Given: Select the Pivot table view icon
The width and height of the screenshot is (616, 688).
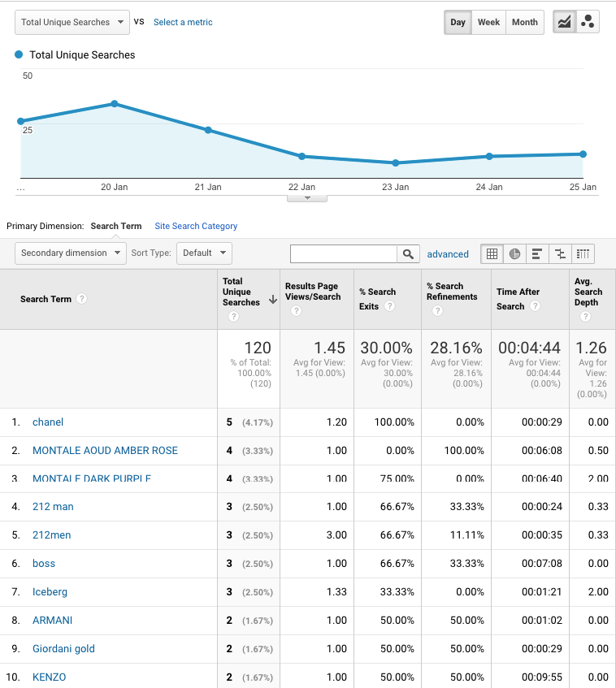Looking at the screenshot, I should coord(583,254).
